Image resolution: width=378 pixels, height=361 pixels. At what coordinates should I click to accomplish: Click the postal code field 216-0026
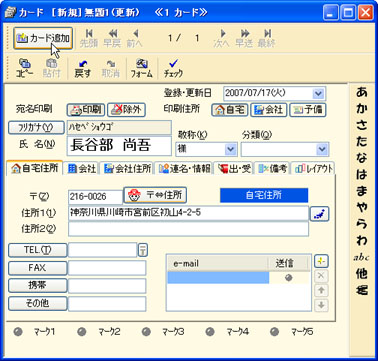click(x=95, y=197)
